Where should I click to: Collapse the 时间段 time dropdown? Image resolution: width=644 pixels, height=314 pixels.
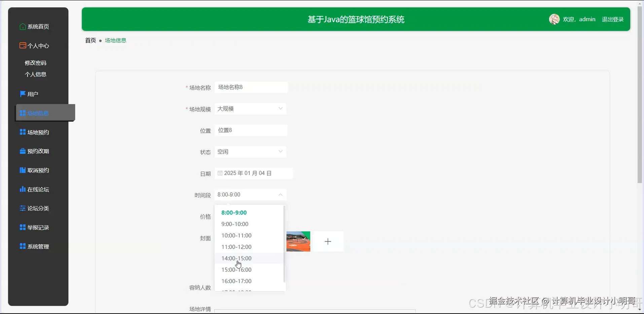click(x=250, y=194)
